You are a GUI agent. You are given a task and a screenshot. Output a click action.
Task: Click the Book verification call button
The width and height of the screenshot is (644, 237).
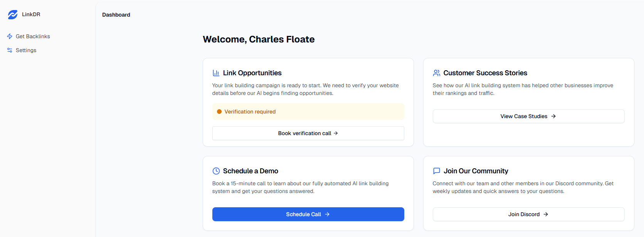point(308,133)
